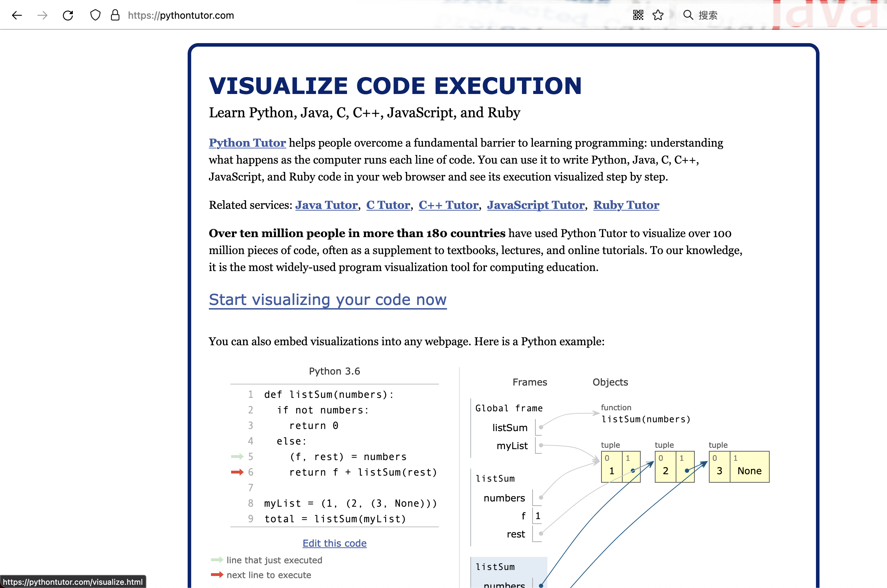Viewport: 887px width, 588px height.
Task: Click the 搜索 search text label
Action: click(x=709, y=15)
